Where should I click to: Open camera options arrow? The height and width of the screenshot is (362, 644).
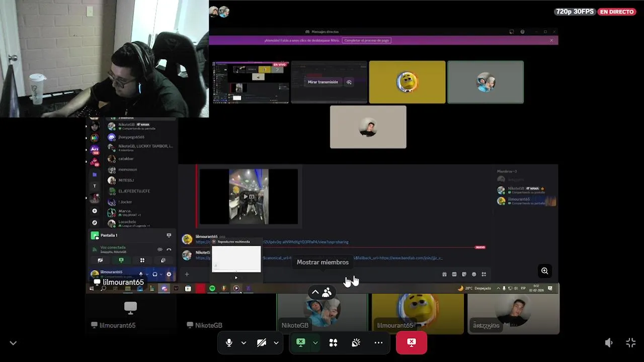(x=276, y=342)
